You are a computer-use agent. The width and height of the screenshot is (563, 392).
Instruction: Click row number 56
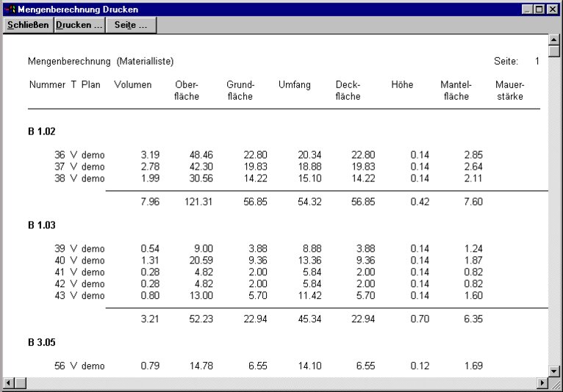tap(60, 366)
